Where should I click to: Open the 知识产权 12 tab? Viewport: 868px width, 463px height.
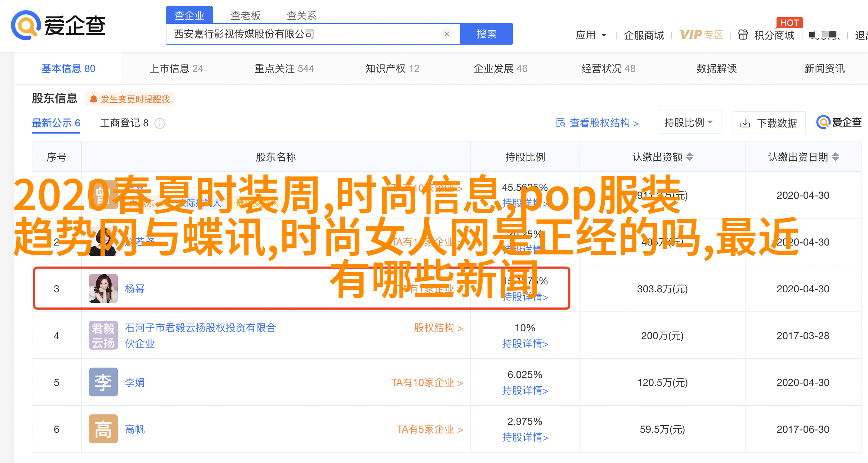coord(393,68)
